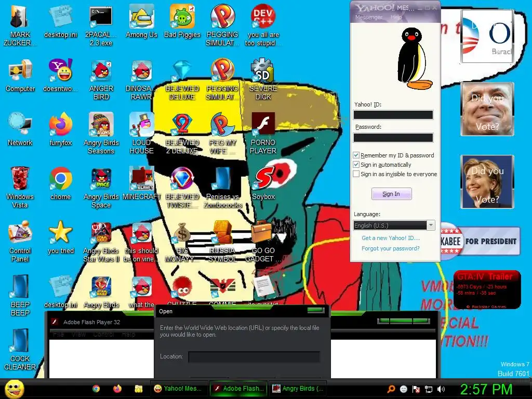The image size is (532, 399).
Task: Click the Password input field
Action: click(x=393, y=137)
